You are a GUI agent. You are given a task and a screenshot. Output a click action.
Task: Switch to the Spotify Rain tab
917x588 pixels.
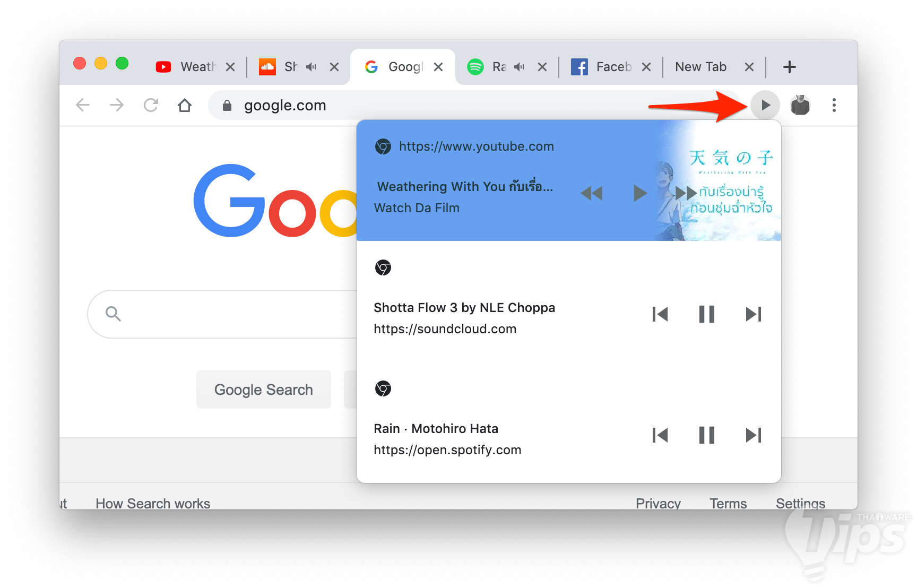[x=507, y=67]
